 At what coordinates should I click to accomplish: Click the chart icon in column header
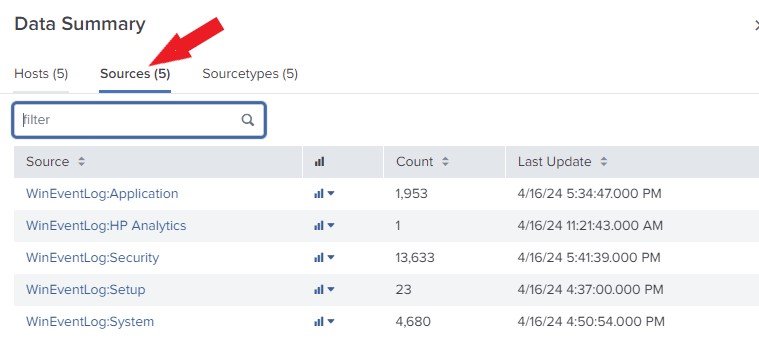(319, 162)
